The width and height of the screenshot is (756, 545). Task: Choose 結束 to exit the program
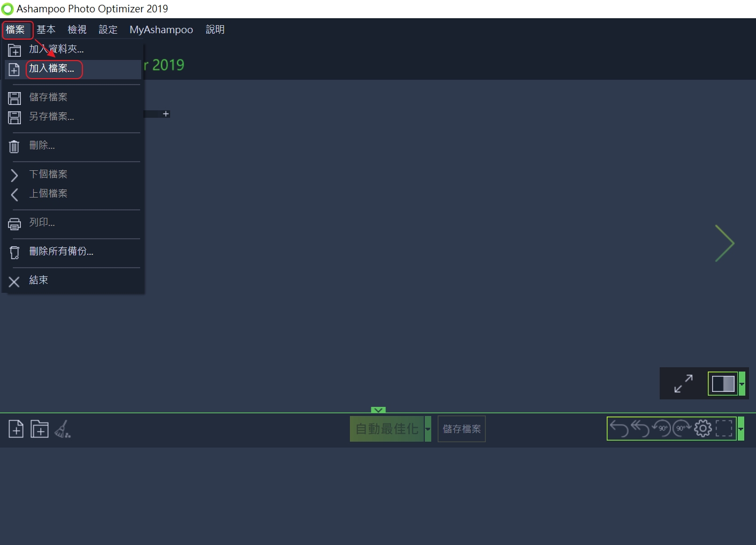[x=73, y=281]
